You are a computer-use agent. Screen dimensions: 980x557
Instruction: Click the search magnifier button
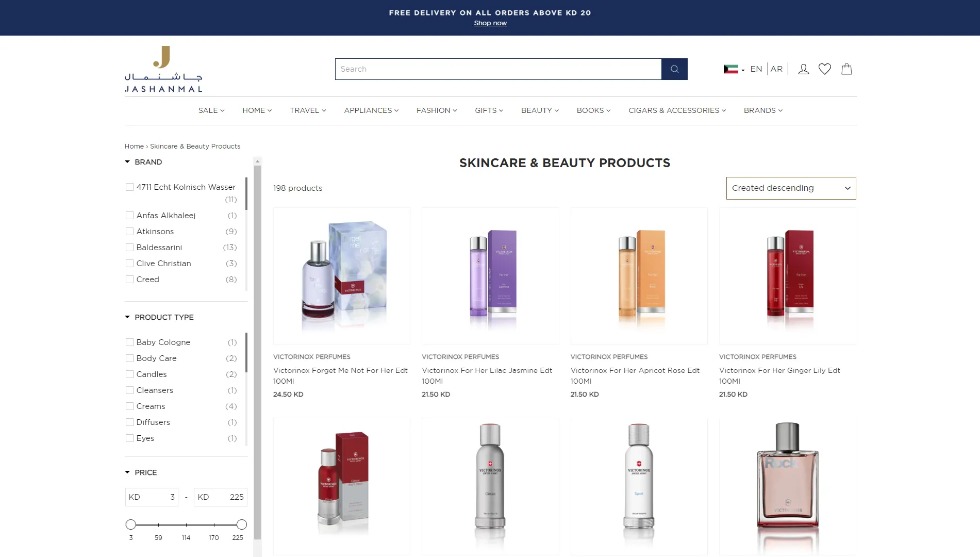pos(674,69)
